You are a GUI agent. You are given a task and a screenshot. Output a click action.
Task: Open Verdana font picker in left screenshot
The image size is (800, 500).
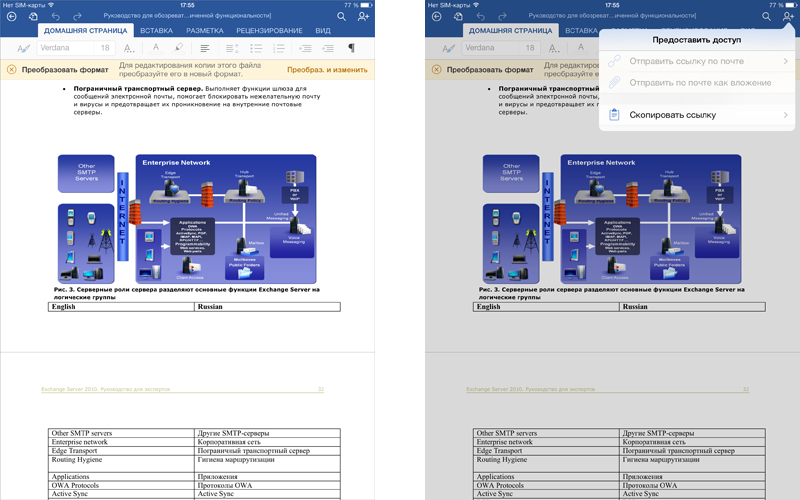pos(65,48)
